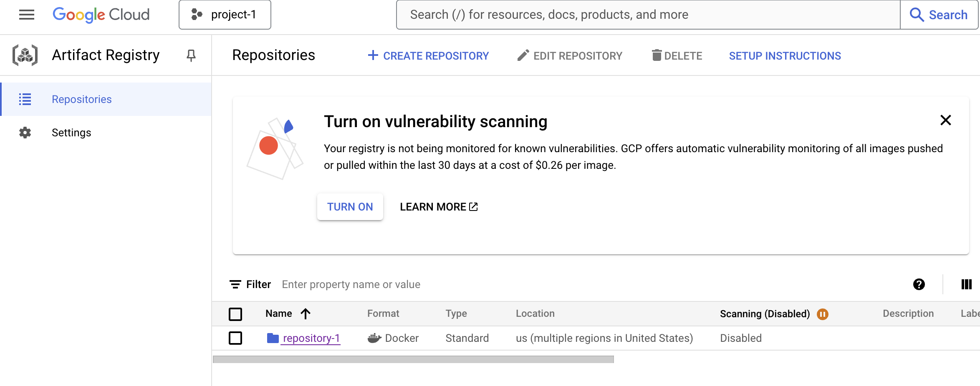
Task: Click the Type column header
Action: (x=456, y=313)
